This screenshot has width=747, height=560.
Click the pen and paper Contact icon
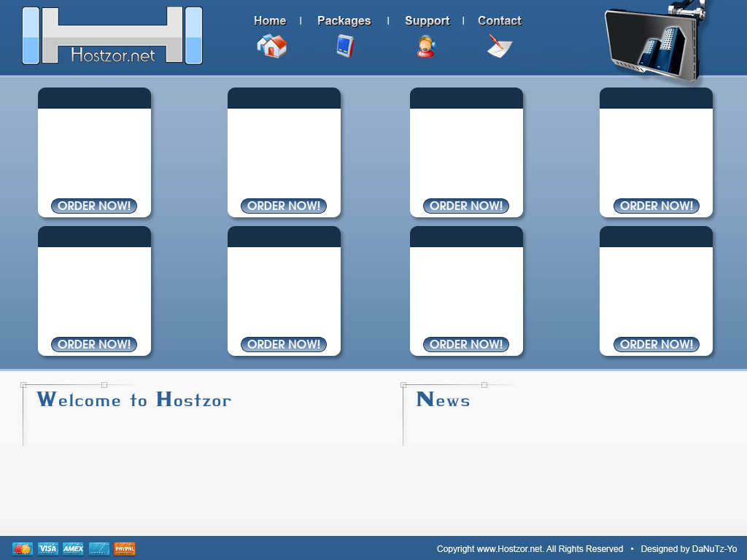click(500, 46)
